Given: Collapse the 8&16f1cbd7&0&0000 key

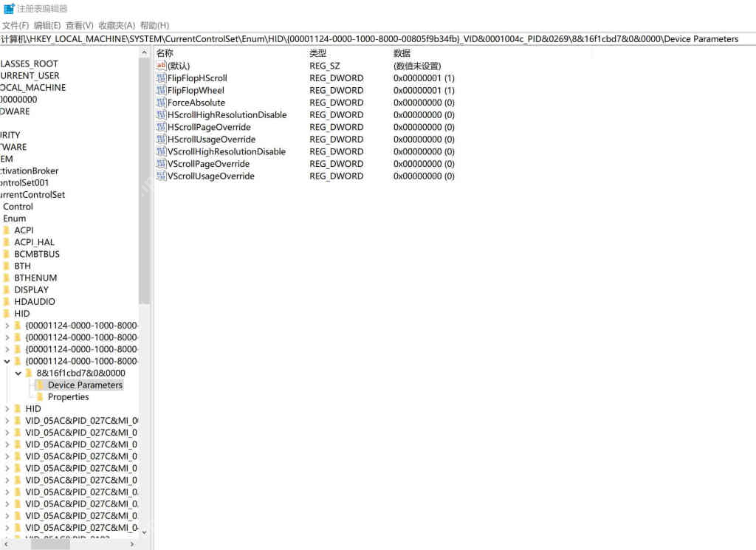Looking at the screenshot, I should point(18,373).
